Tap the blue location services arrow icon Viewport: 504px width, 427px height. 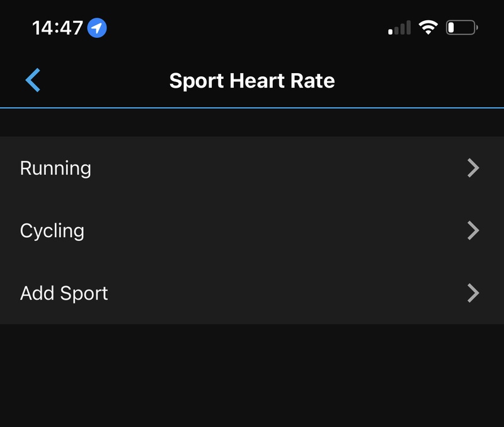[97, 28]
